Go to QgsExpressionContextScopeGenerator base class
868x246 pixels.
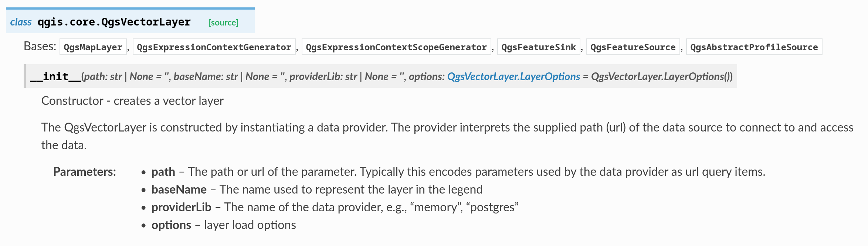(396, 47)
